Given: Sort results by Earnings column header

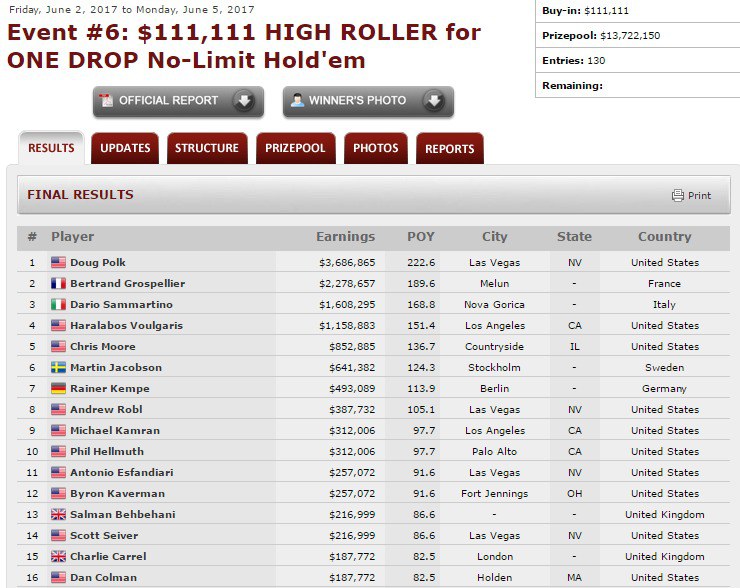Looking at the screenshot, I should [x=345, y=237].
